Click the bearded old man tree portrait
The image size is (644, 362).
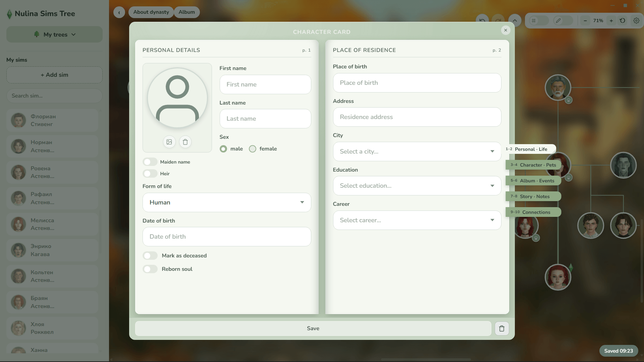[558, 87]
